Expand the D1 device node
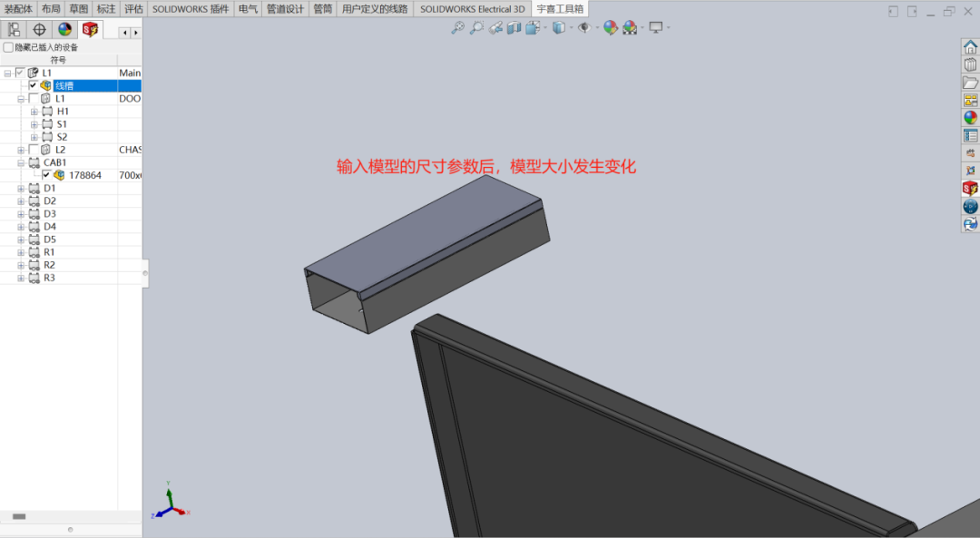The image size is (980, 538). (20, 188)
